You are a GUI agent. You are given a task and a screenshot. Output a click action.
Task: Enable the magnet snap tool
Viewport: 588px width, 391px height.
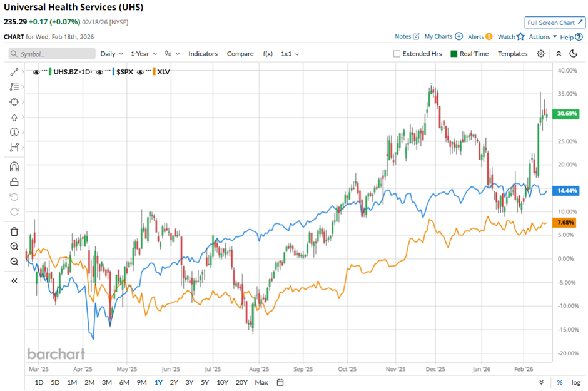click(x=14, y=166)
